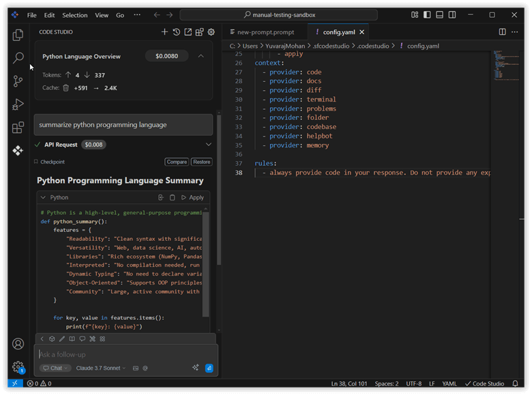Switch to the new-prompt.prompt tab

[265, 32]
